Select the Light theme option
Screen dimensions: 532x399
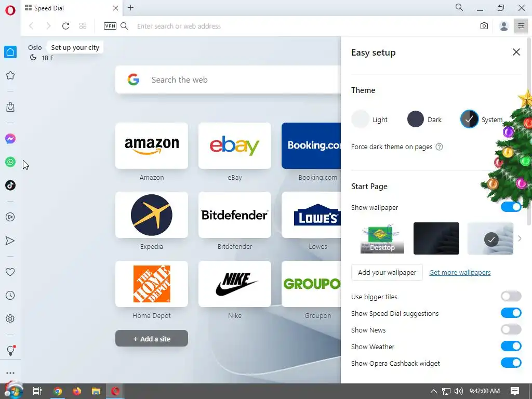(369, 119)
